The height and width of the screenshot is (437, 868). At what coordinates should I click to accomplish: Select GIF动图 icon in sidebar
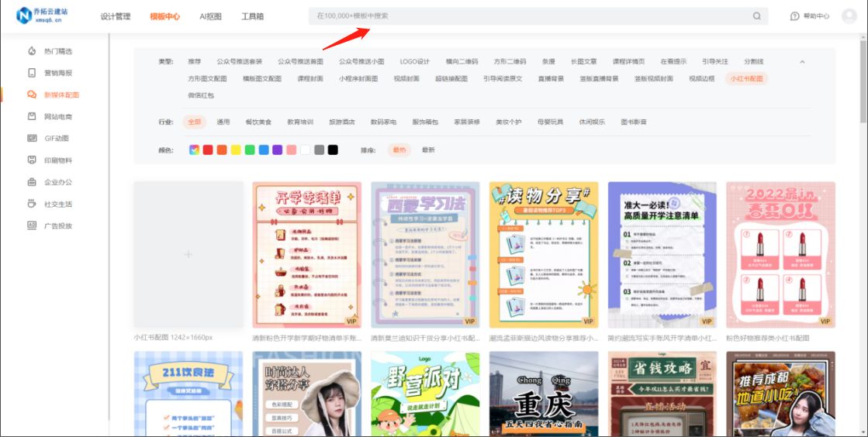click(32, 138)
